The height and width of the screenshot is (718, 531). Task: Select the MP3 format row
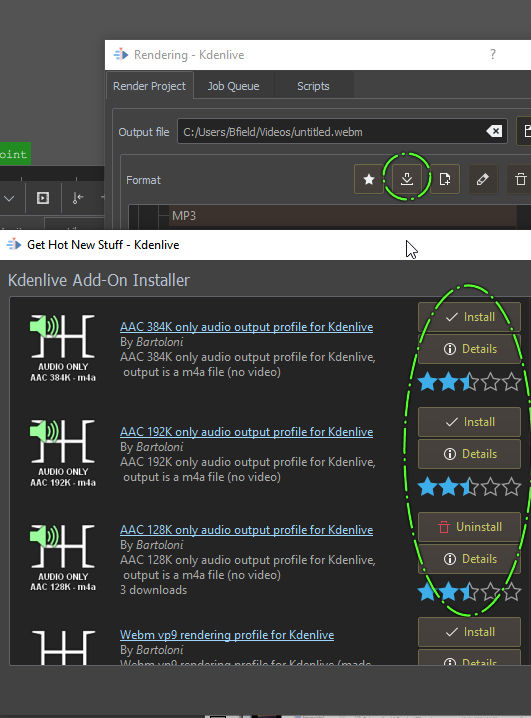[343, 216]
